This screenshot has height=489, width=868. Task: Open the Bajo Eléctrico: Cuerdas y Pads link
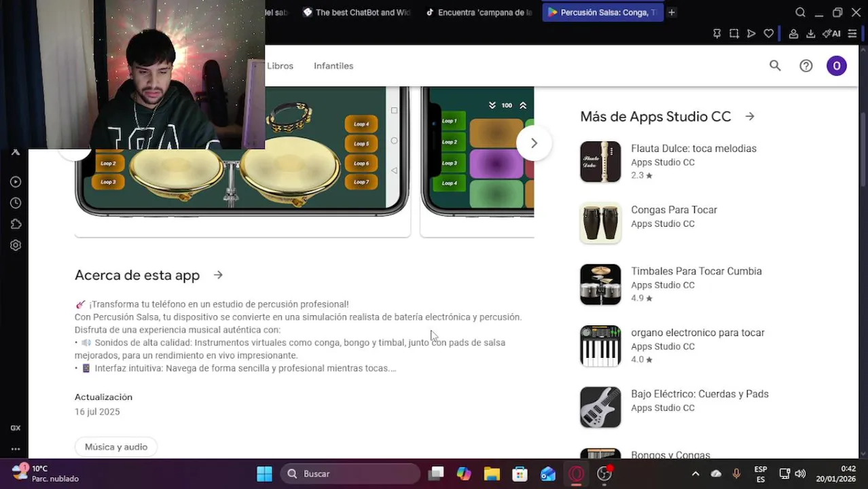700,394
